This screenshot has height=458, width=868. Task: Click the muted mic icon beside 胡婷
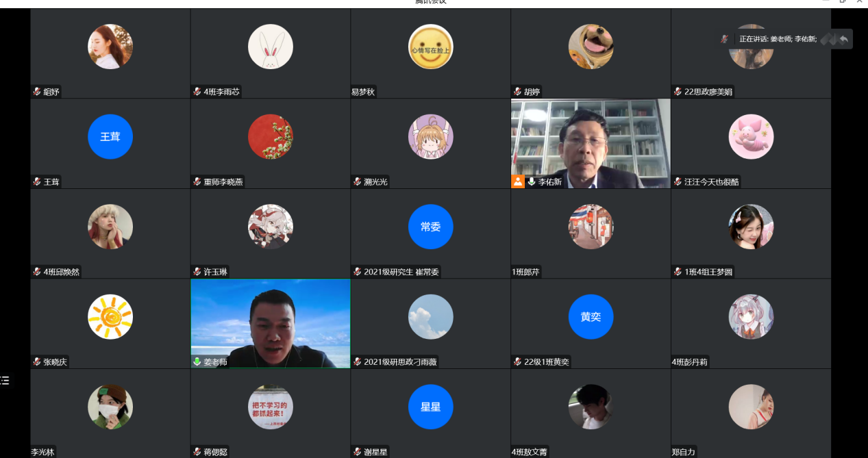point(518,92)
